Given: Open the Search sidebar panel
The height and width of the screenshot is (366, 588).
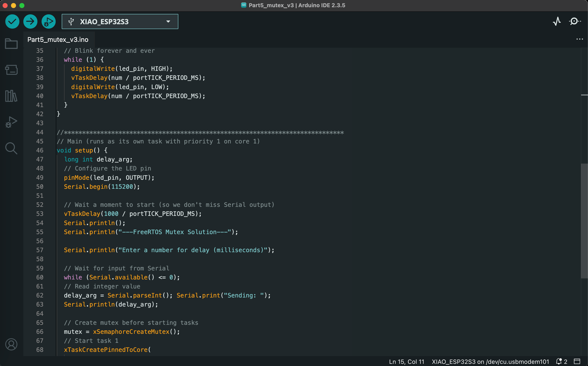Looking at the screenshot, I should click(x=11, y=148).
